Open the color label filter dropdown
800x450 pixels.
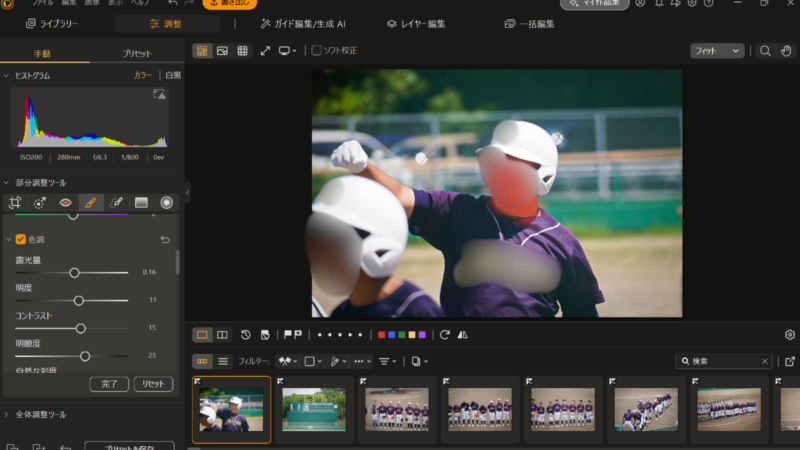click(313, 361)
